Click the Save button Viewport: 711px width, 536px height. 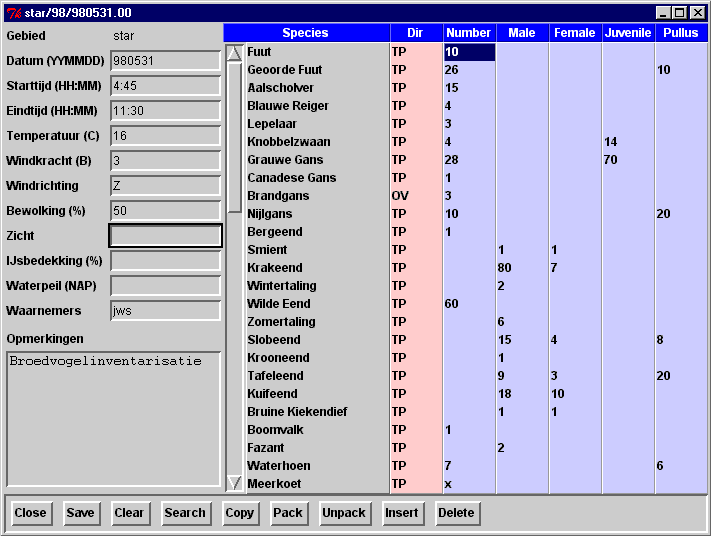(81, 513)
